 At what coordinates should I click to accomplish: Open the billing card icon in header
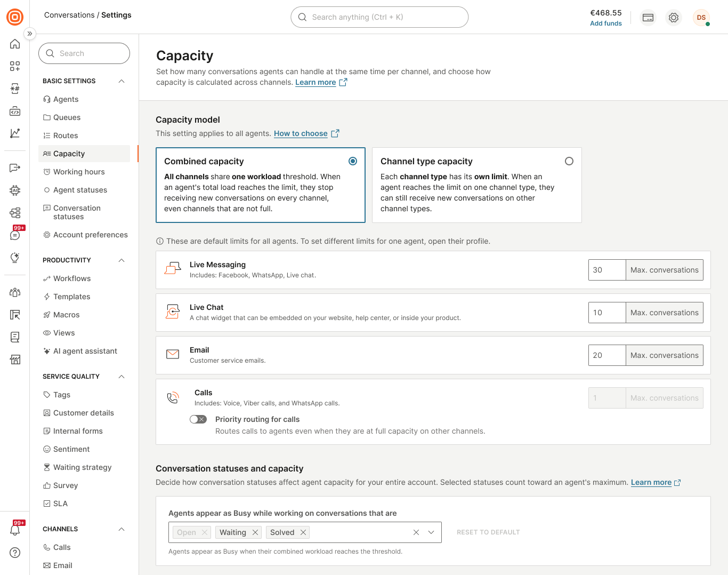coord(648,18)
